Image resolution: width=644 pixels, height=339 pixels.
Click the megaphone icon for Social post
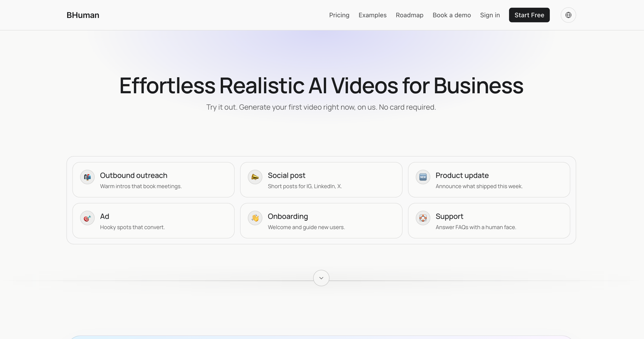point(255,177)
